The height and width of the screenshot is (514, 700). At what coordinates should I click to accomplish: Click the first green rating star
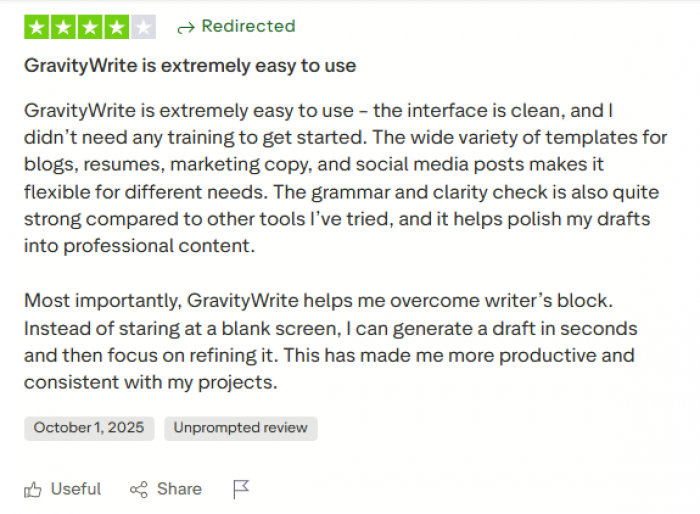(x=37, y=27)
